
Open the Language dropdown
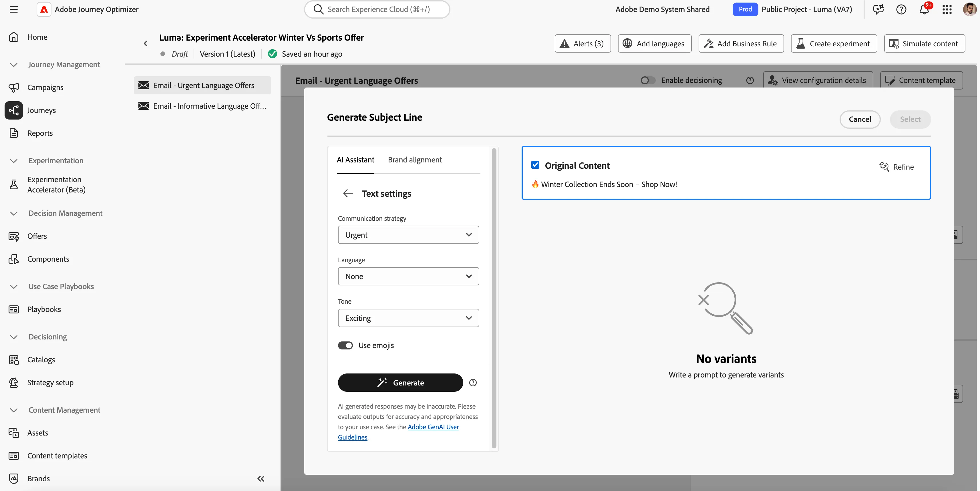point(408,277)
